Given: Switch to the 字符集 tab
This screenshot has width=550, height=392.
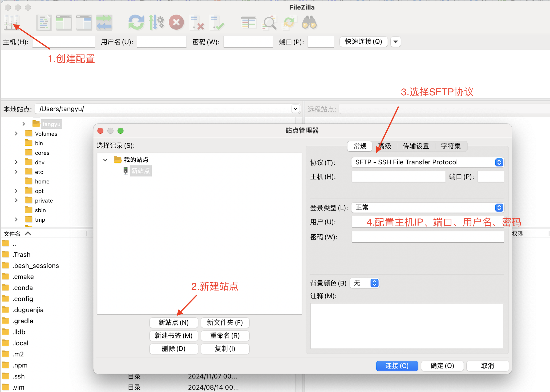Looking at the screenshot, I should click(x=451, y=146).
